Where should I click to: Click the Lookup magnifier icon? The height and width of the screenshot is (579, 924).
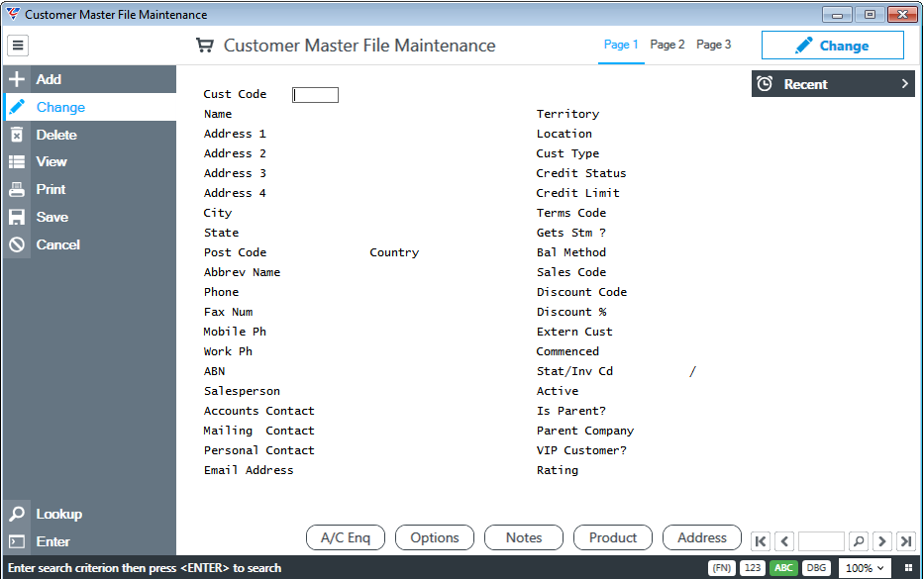click(x=17, y=514)
